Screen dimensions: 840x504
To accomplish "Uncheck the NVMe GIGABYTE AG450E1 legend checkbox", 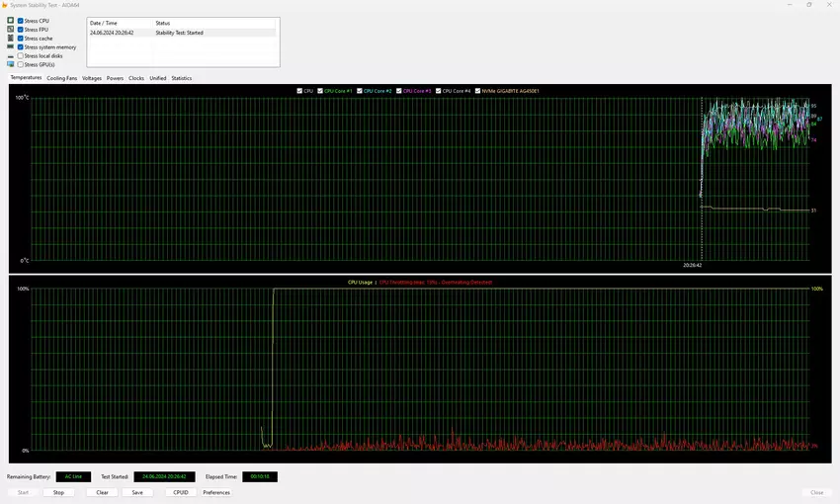I will click(x=479, y=91).
